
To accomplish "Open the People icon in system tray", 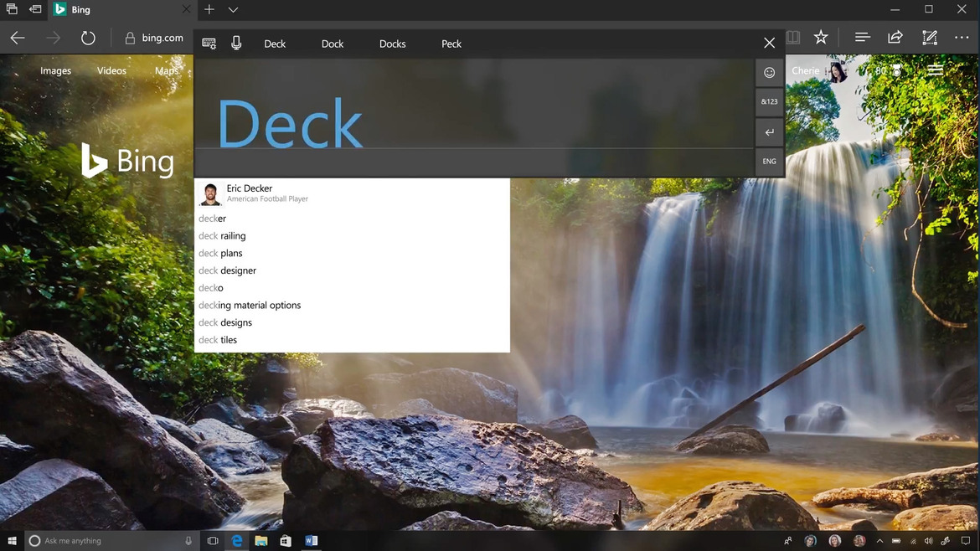I will click(x=788, y=541).
